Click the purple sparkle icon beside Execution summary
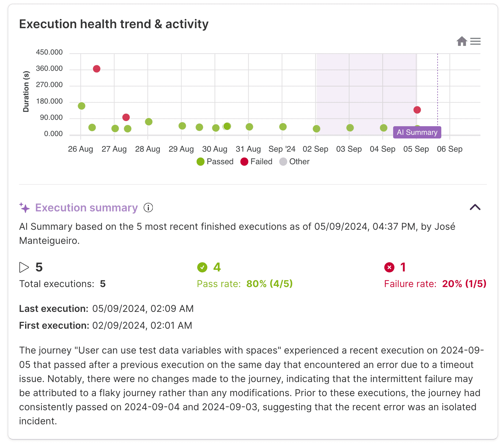The height and width of the screenshot is (443, 504). [24, 208]
